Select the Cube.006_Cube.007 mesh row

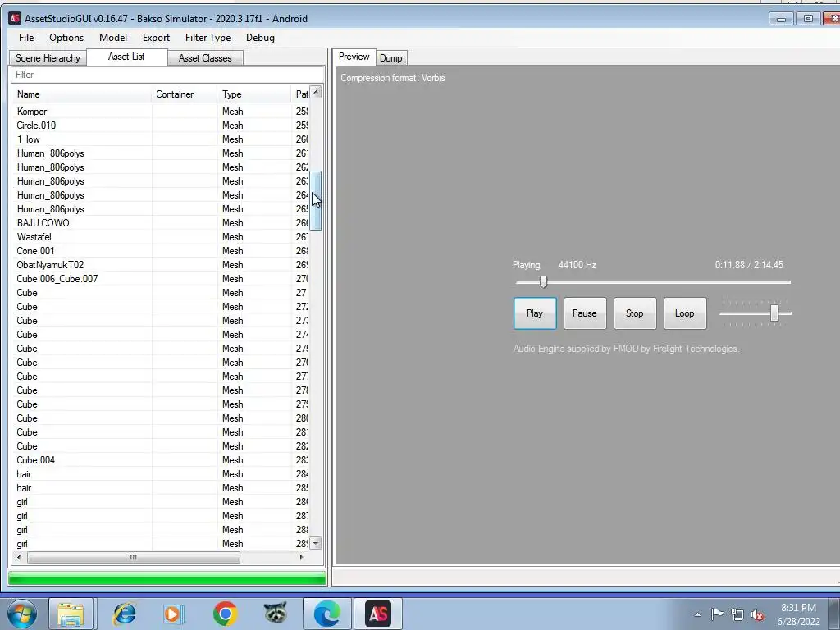point(161,279)
